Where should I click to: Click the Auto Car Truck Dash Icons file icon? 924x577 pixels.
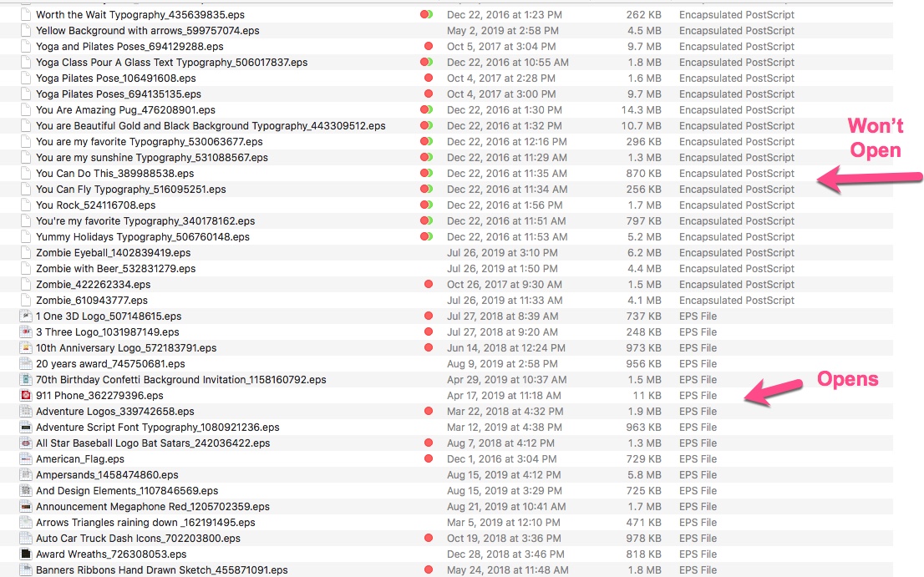(25, 538)
